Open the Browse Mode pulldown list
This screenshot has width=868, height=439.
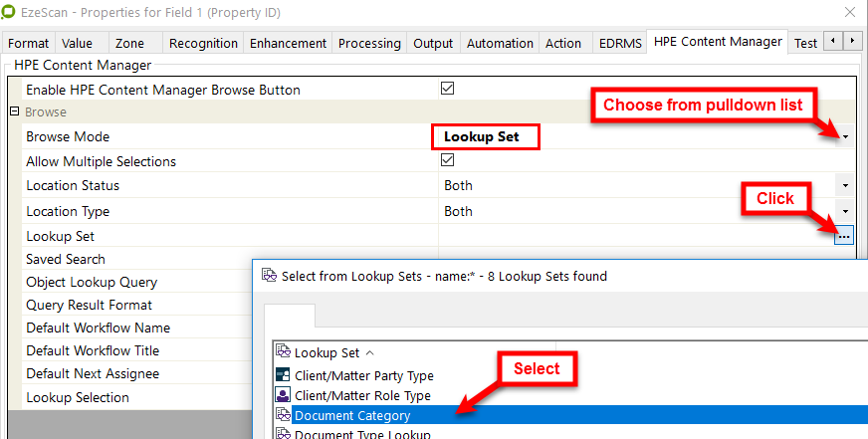[845, 136]
